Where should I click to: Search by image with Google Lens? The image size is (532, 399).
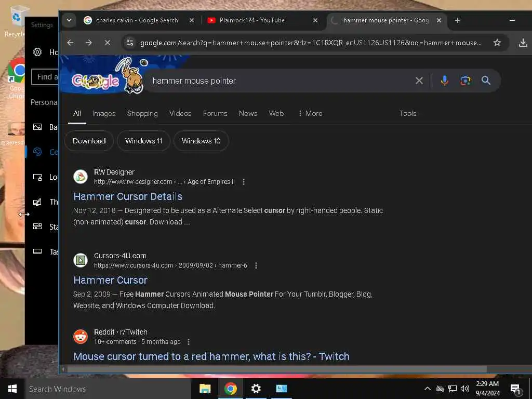pos(465,81)
